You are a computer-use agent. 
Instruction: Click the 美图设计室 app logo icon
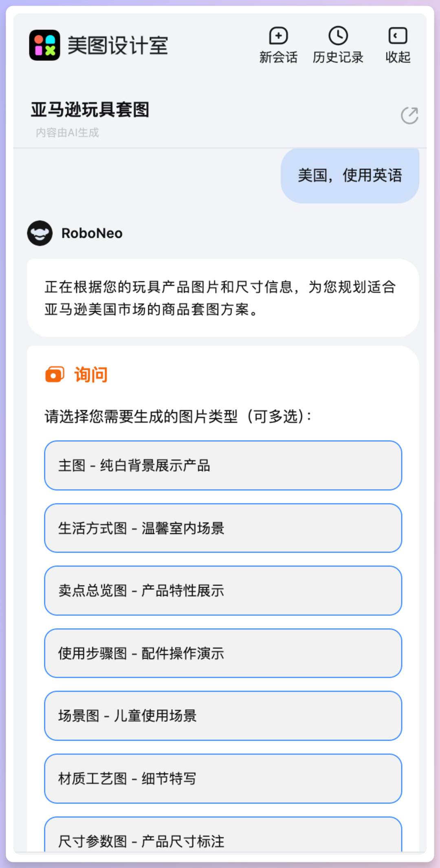pyautogui.click(x=45, y=46)
